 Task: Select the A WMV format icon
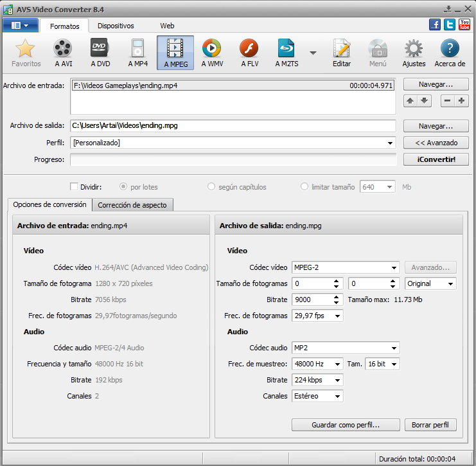(212, 53)
